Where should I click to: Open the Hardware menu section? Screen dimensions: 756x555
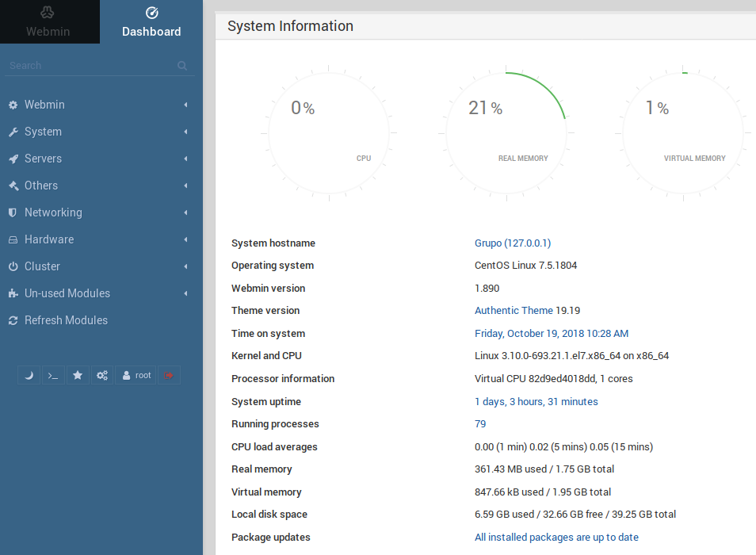click(x=49, y=239)
